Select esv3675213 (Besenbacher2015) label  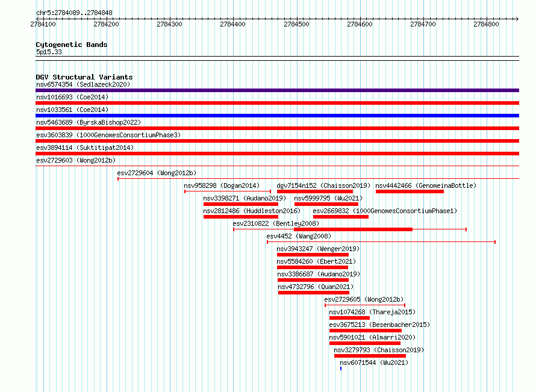pyautogui.click(x=379, y=325)
